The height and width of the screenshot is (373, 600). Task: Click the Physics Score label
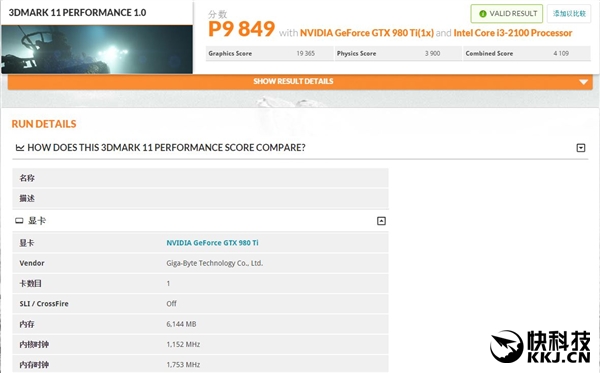356,54
